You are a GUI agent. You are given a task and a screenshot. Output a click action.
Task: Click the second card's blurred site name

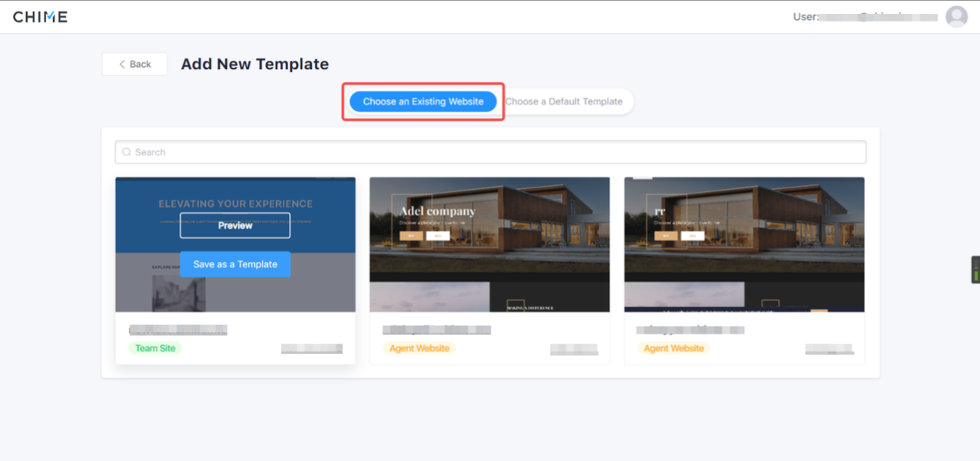436,330
